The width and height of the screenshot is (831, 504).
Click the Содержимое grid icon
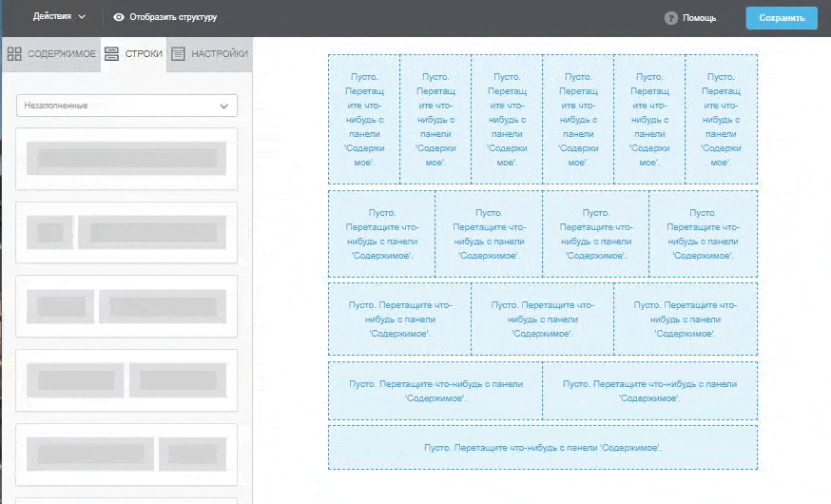14,53
